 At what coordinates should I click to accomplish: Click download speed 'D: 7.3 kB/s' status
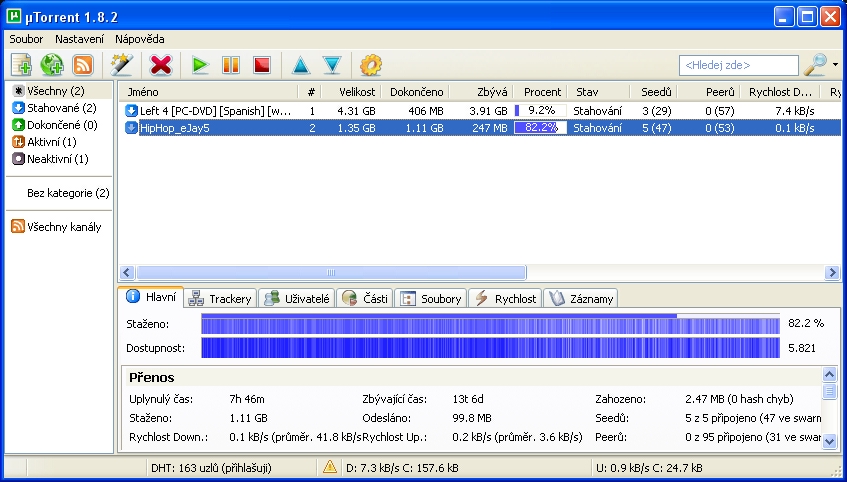pyautogui.click(x=402, y=468)
